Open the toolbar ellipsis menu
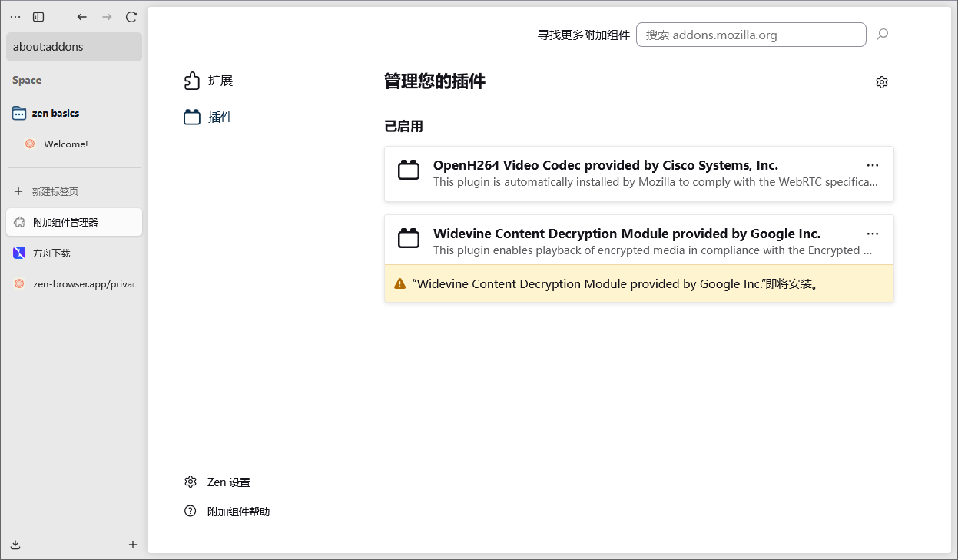 click(x=15, y=17)
